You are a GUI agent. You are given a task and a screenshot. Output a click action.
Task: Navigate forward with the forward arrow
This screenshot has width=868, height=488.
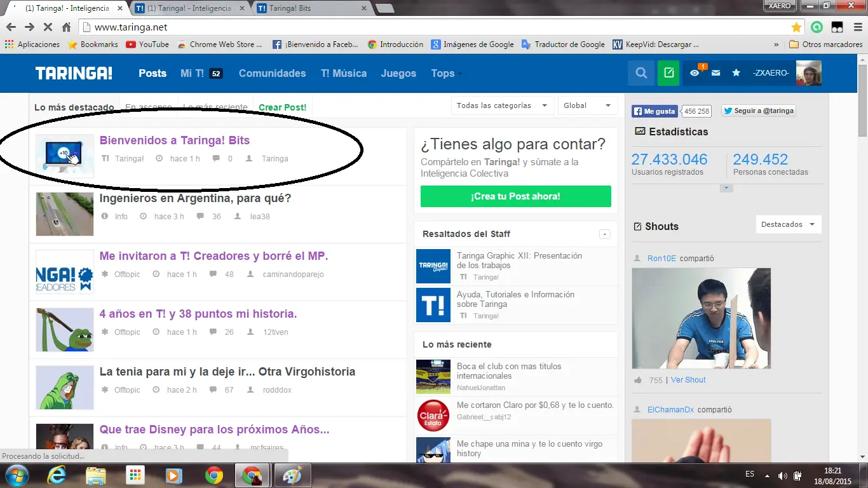pos(29,27)
